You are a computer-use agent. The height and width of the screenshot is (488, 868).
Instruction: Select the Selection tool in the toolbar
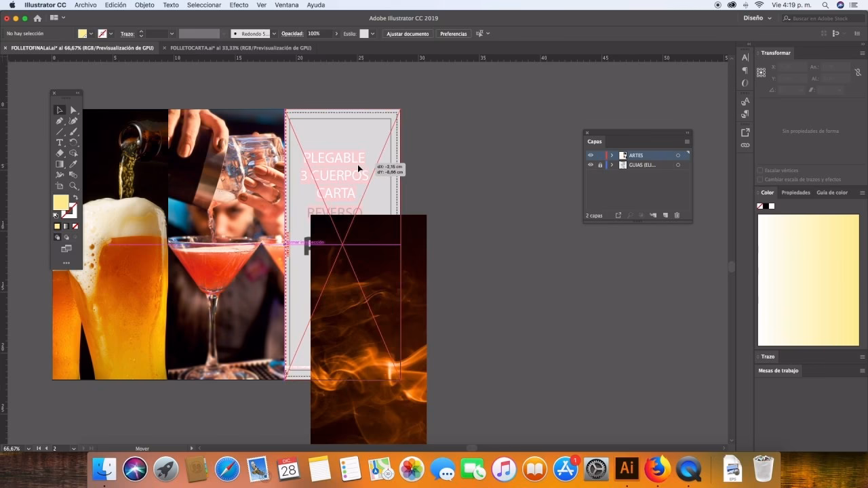[x=60, y=110]
